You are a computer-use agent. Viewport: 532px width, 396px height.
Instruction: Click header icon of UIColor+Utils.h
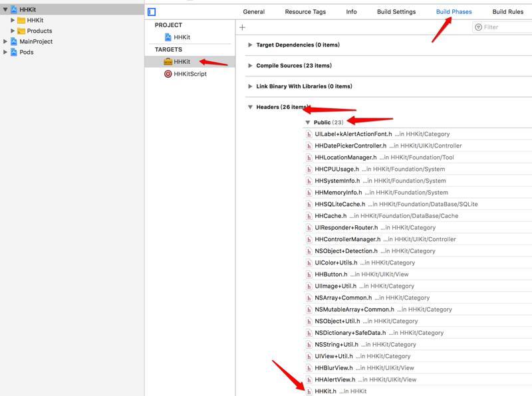point(309,262)
